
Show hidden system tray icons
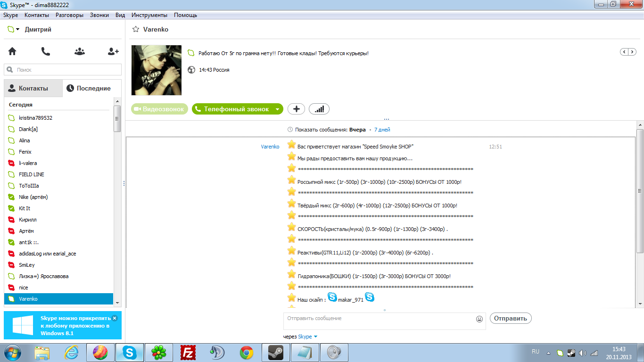click(548, 353)
